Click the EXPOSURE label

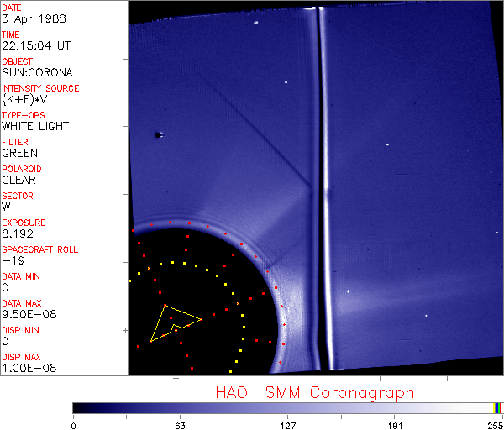pos(24,223)
